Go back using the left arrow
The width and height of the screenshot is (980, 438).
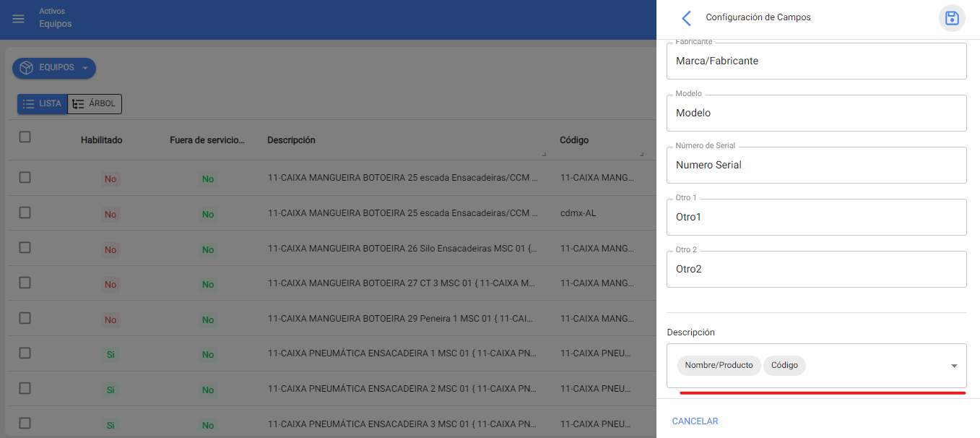686,18
